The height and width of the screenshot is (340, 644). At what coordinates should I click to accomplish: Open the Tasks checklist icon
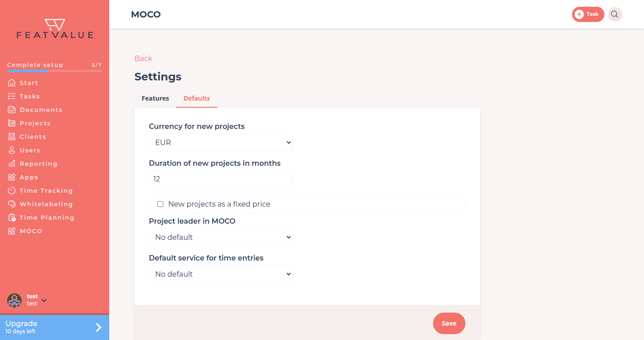tap(12, 96)
